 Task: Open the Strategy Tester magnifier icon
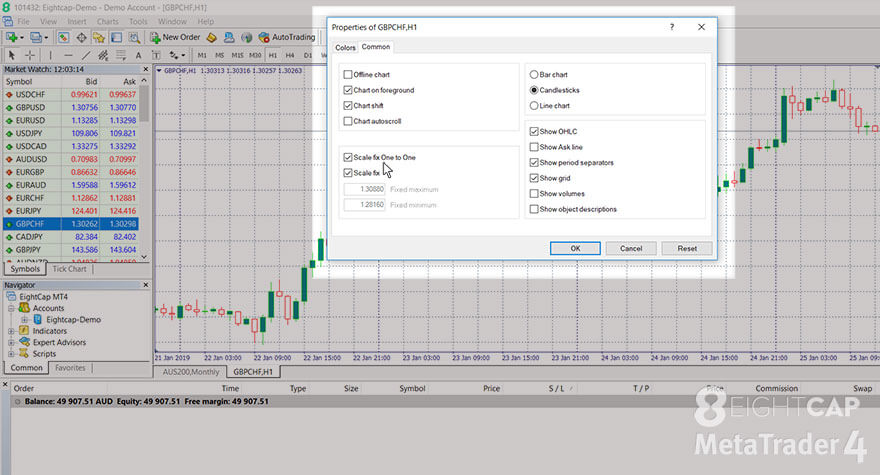[134, 38]
